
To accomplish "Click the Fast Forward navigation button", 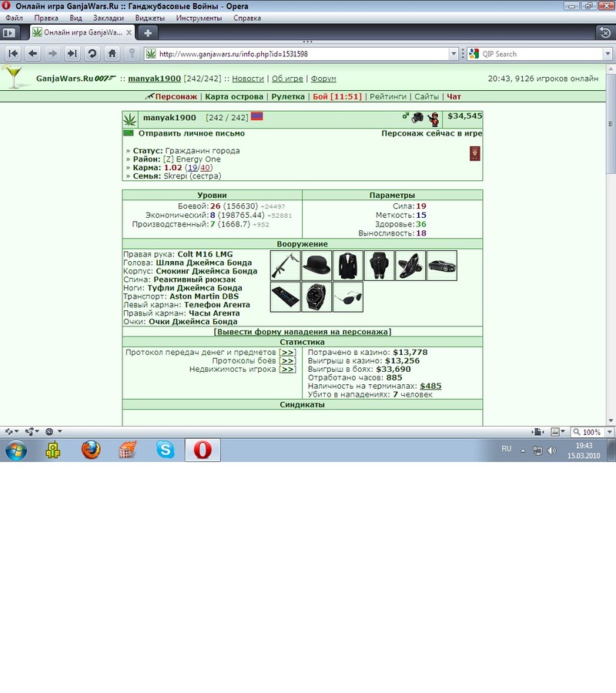I will [72, 54].
